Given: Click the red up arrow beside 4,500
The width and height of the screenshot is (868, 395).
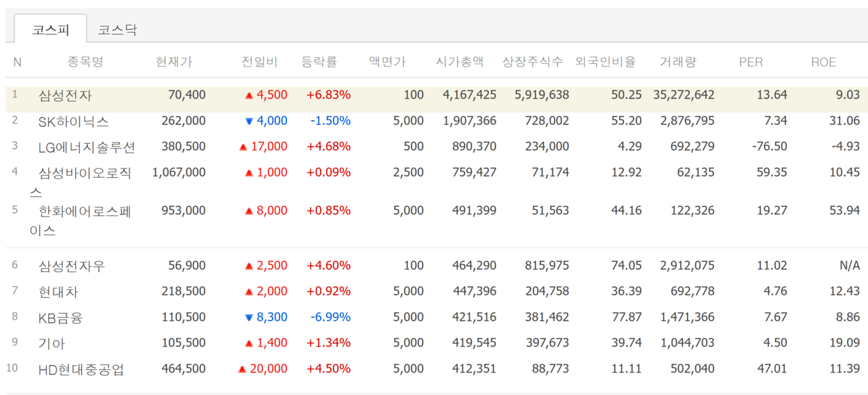Looking at the screenshot, I should click(x=249, y=96).
